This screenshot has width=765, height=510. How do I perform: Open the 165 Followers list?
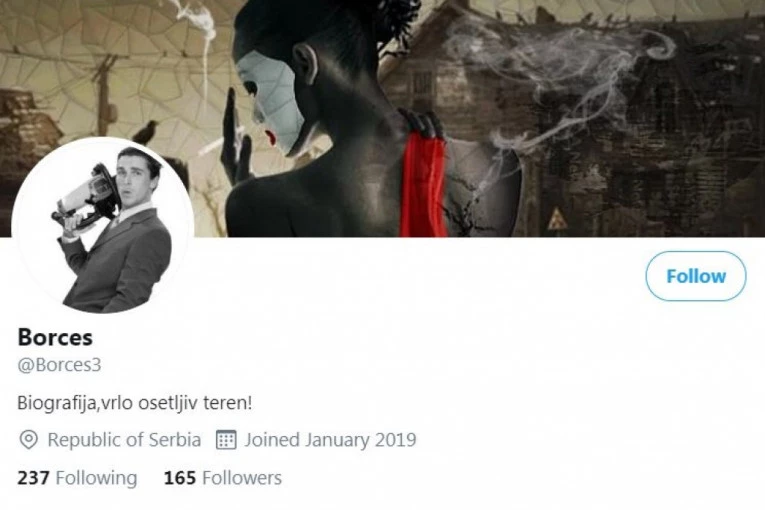click(x=222, y=478)
